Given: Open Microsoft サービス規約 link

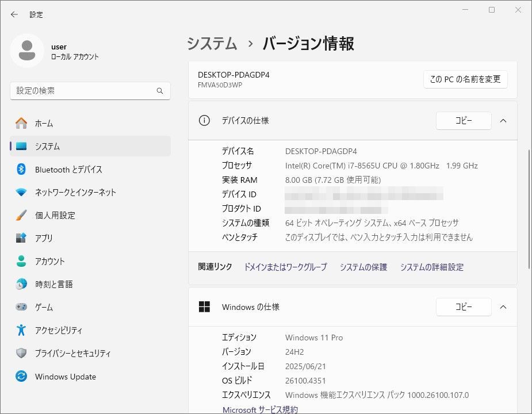Looking at the screenshot, I should [260, 409].
